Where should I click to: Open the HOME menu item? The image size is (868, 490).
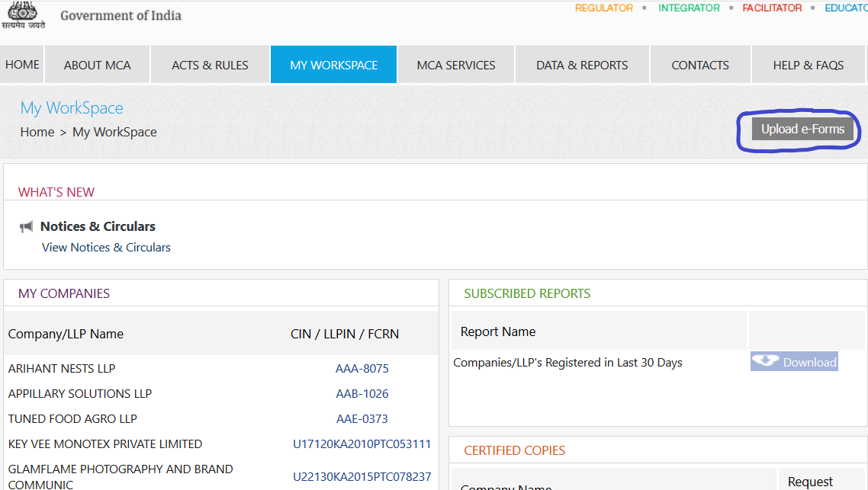(x=22, y=65)
